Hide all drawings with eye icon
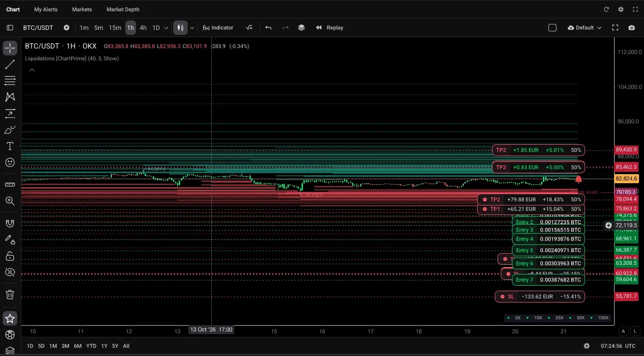The image size is (644, 356). click(10, 272)
